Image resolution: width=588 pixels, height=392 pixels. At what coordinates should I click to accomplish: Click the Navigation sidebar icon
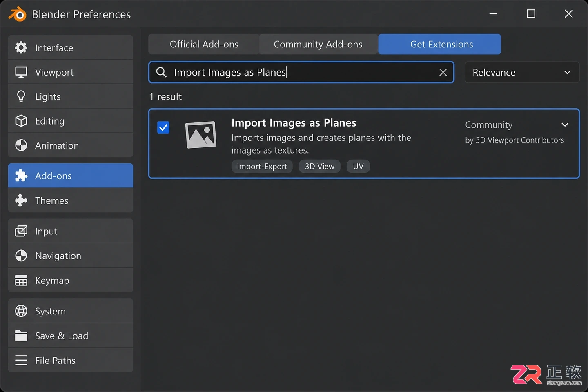(21, 256)
